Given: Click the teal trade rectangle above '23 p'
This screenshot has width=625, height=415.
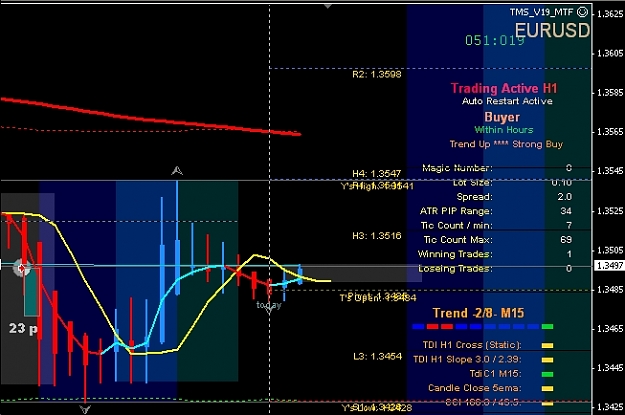Looking at the screenshot, I should (x=31, y=292).
